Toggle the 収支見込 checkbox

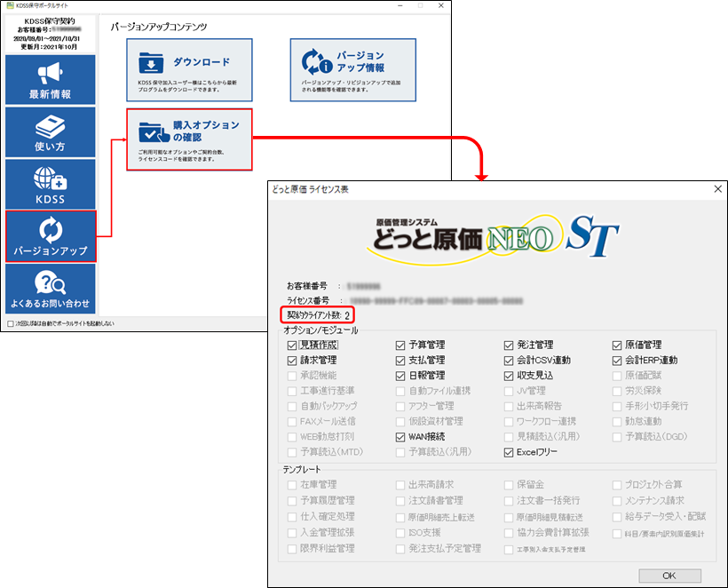pyautogui.click(x=509, y=377)
